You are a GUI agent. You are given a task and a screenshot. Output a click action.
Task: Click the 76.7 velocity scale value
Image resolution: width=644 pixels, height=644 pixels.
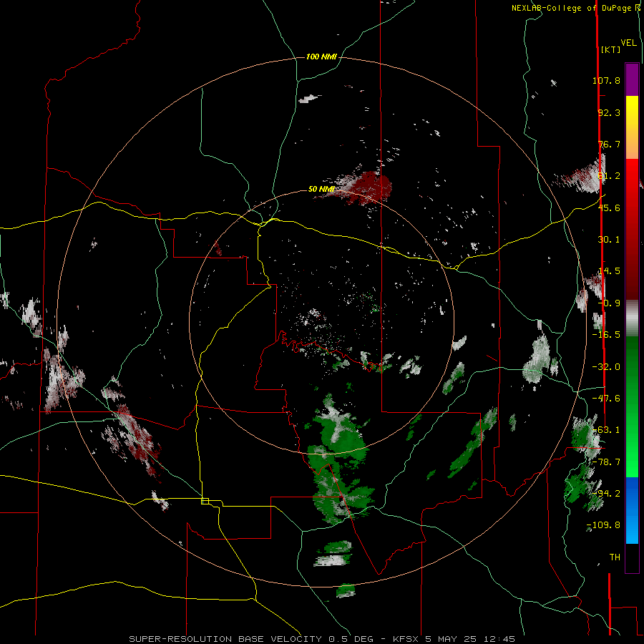pos(609,144)
